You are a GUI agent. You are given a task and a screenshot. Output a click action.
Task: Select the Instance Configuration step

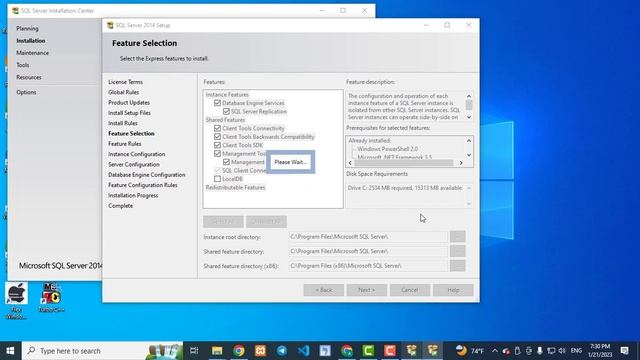[x=136, y=154]
